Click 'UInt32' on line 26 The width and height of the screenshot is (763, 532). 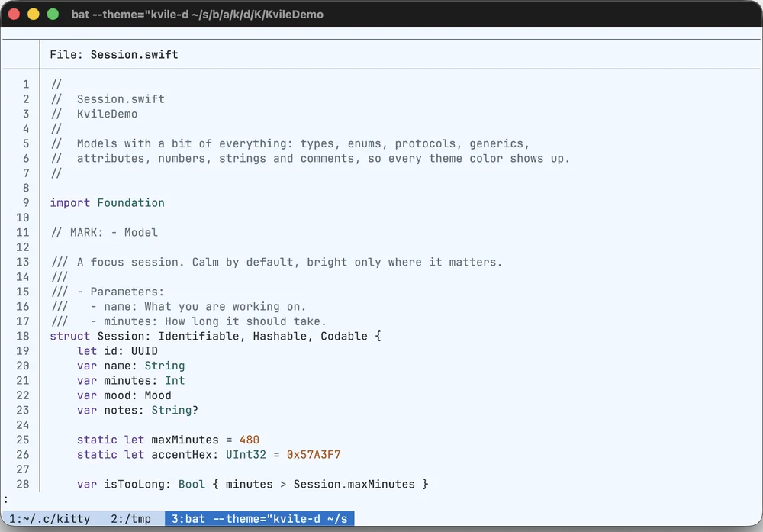[x=246, y=455]
